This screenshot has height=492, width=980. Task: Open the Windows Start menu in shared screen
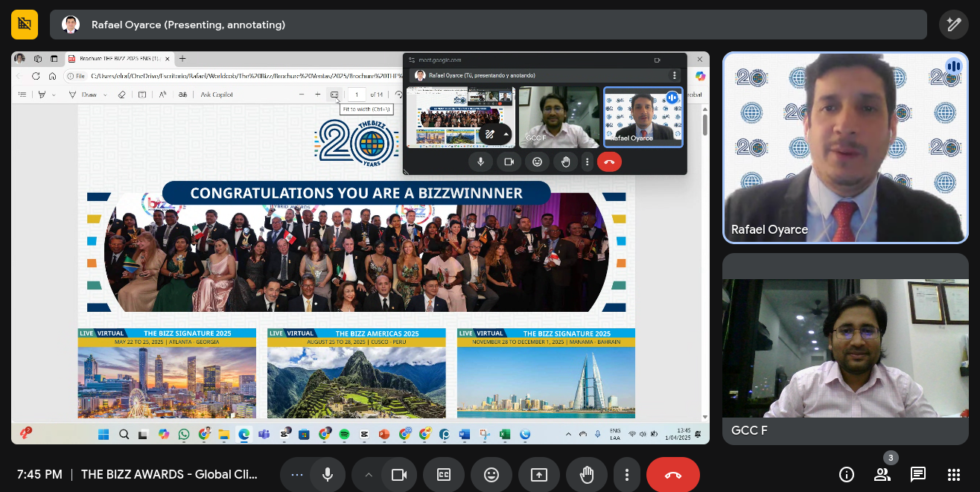click(103, 434)
